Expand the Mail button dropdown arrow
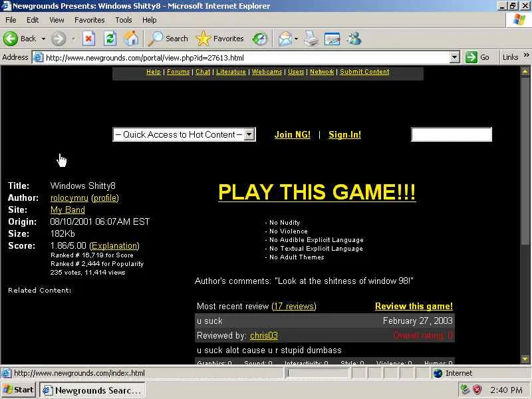The height and width of the screenshot is (399, 532). (296, 39)
